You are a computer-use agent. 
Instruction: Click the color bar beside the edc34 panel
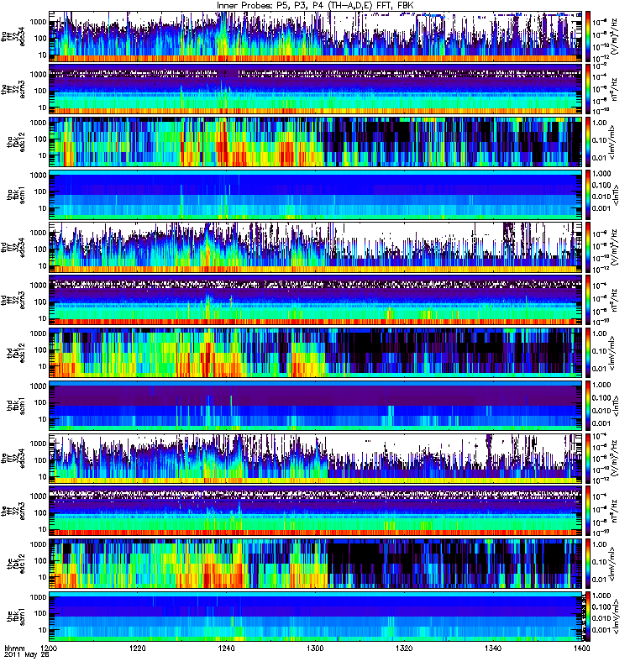(x=587, y=458)
